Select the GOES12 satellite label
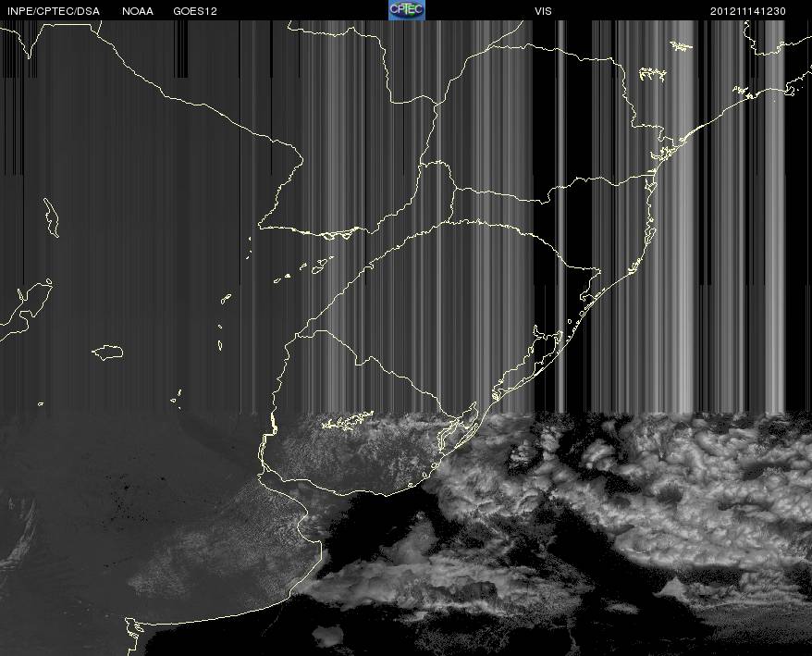This screenshot has width=812, height=656. 195,11
